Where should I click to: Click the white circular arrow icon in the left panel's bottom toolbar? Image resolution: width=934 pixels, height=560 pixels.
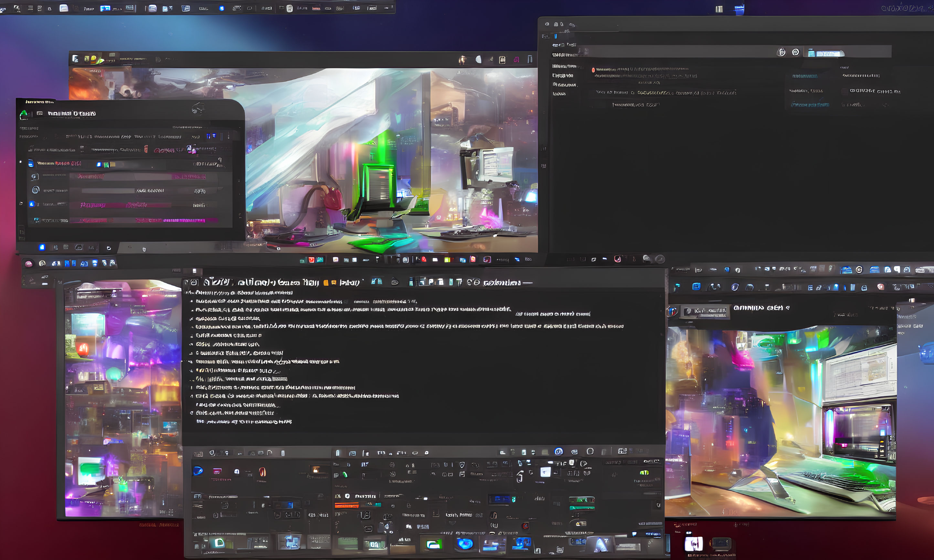point(109,248)
